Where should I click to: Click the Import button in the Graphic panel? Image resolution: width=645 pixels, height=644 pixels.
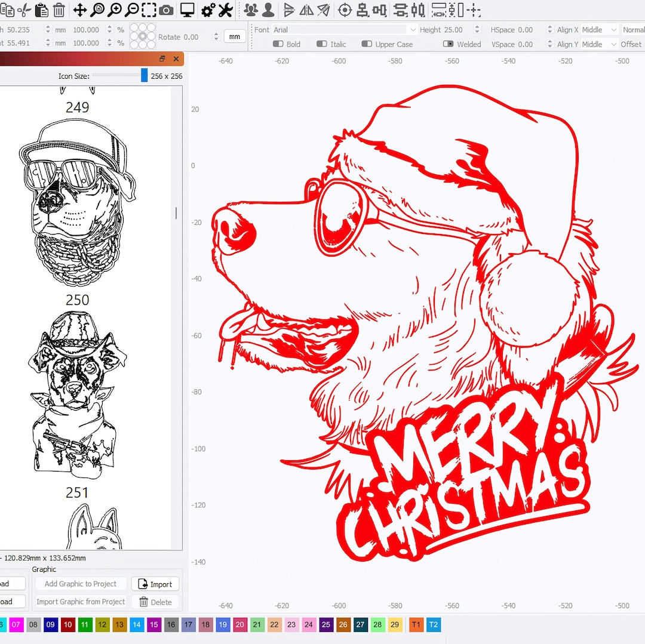coord(155,584)
